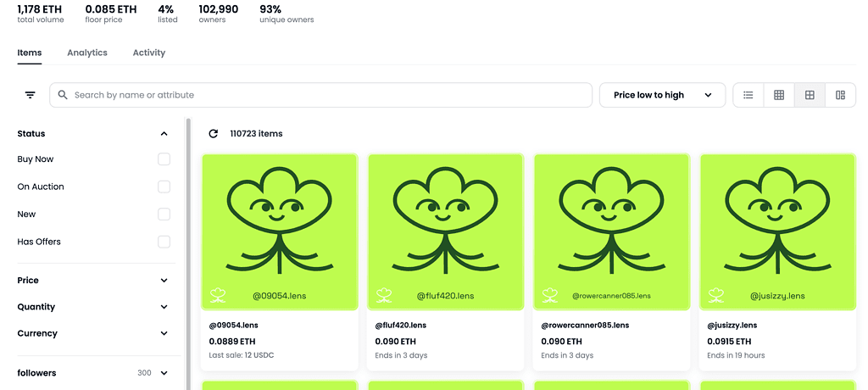The width and height of the screenshot is (868, 390).
Task: Click the search magnifier icon
Action: point(63,95)
